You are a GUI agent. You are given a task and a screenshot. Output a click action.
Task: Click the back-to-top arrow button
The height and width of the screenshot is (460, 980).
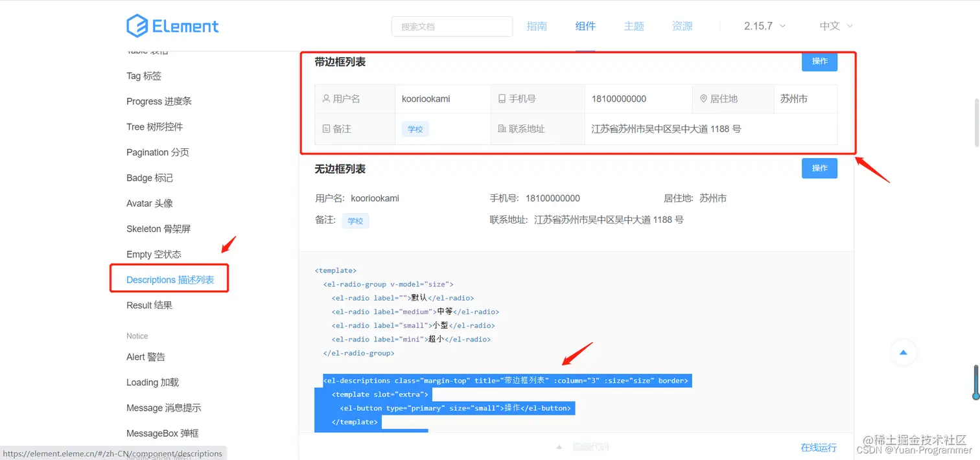click(x=903, y=352)
